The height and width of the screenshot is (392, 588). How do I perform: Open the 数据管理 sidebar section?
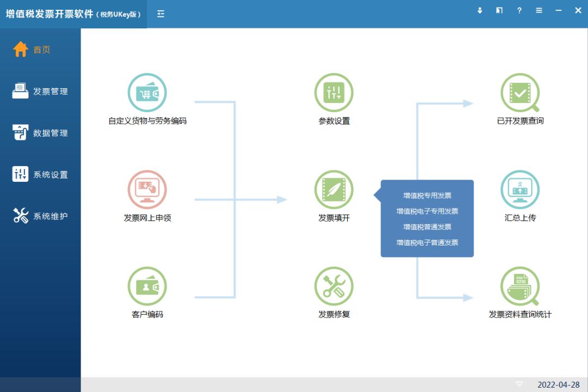pos(40,132)
